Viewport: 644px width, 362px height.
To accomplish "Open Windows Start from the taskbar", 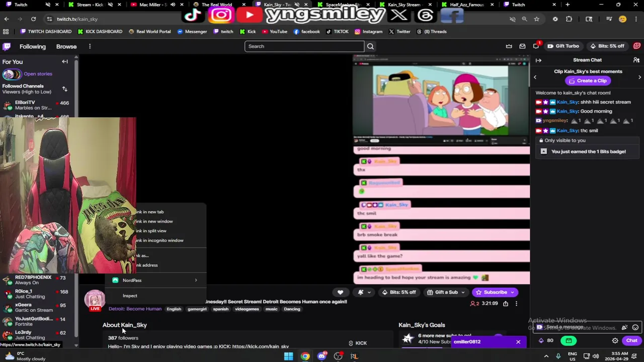I will point(288,356).
